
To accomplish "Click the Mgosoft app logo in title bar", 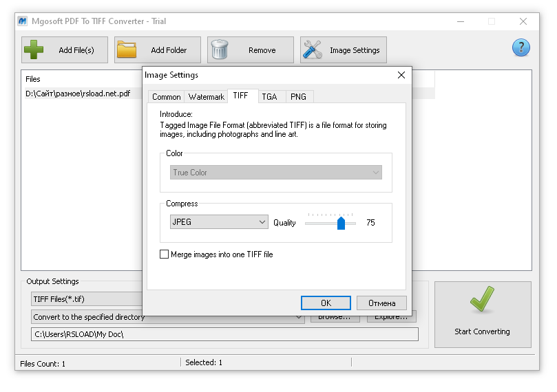I will 23,21.
